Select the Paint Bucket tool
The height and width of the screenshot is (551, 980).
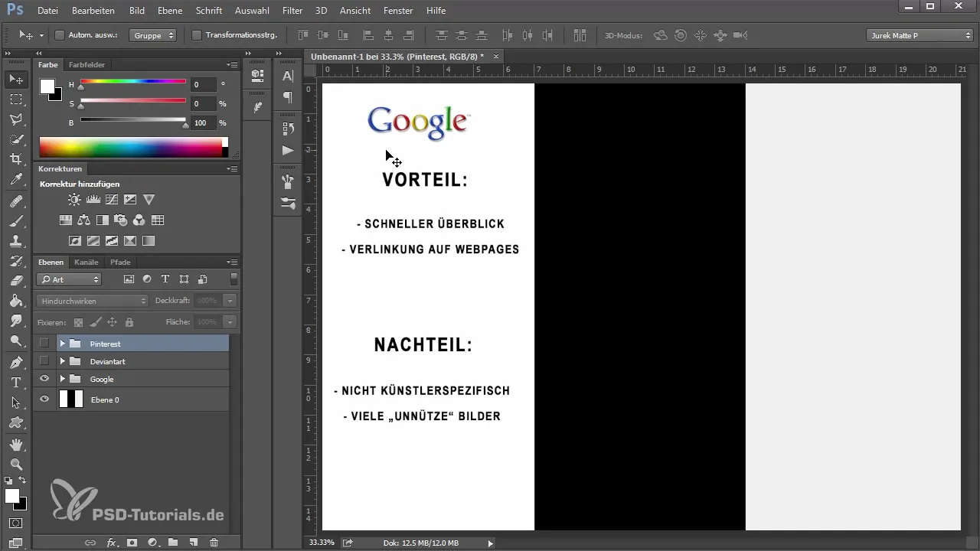click(x=16, y=301)
